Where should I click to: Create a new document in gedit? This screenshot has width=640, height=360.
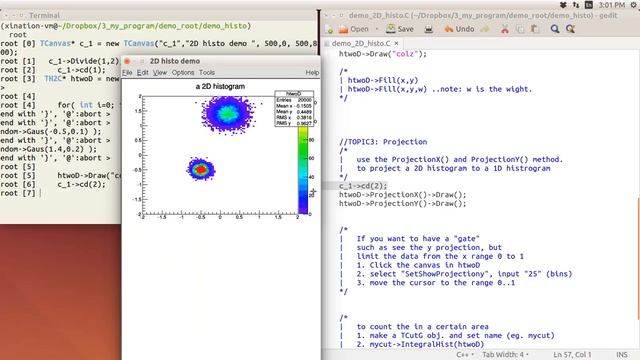[329, 29]
